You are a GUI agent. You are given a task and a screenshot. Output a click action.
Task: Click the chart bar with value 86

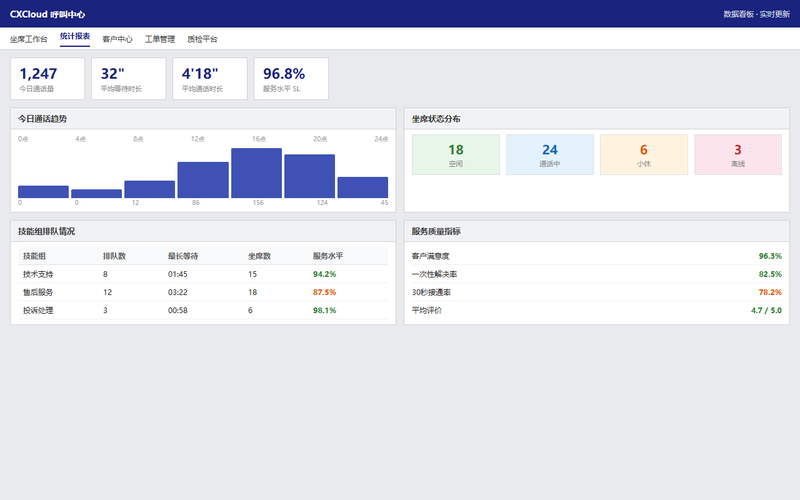203,180
